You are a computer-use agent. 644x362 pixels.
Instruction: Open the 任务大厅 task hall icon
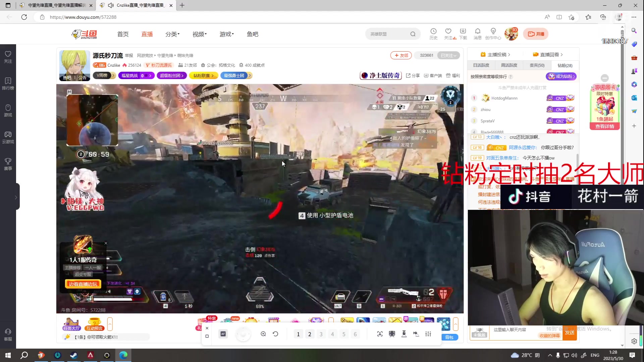[x=71, y=324]
